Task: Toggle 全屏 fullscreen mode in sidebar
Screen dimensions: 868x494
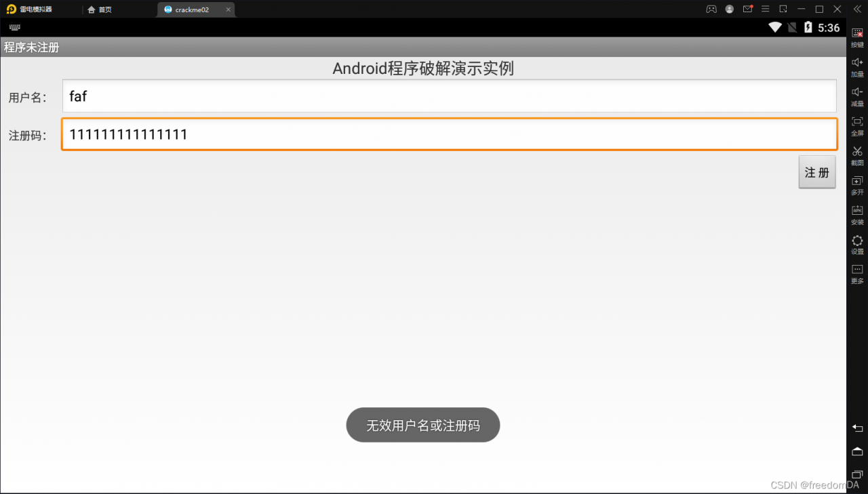Action: click(x=857, y=126)
